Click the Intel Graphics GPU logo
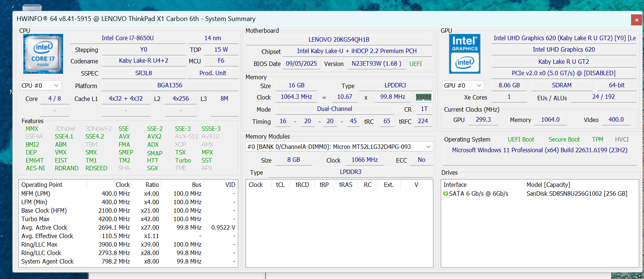This screenshot has height=279, width=644. [464, 54]
